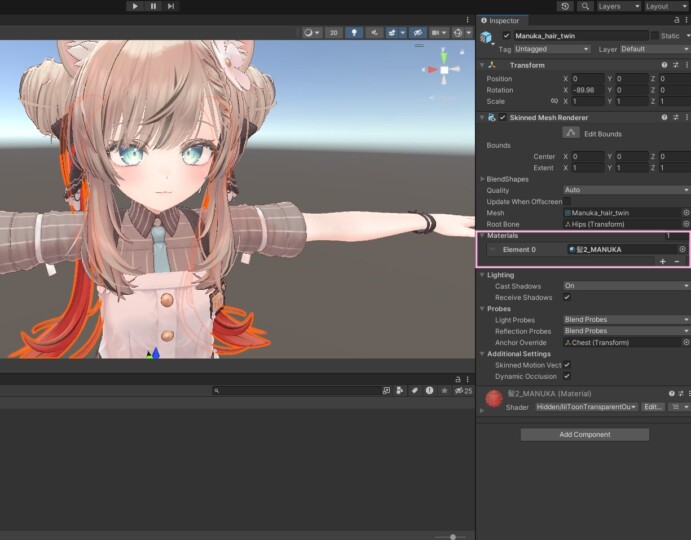Click the Rotation X field showing -89.98
This screenshot has width=691, height=540.
[588, 90]
